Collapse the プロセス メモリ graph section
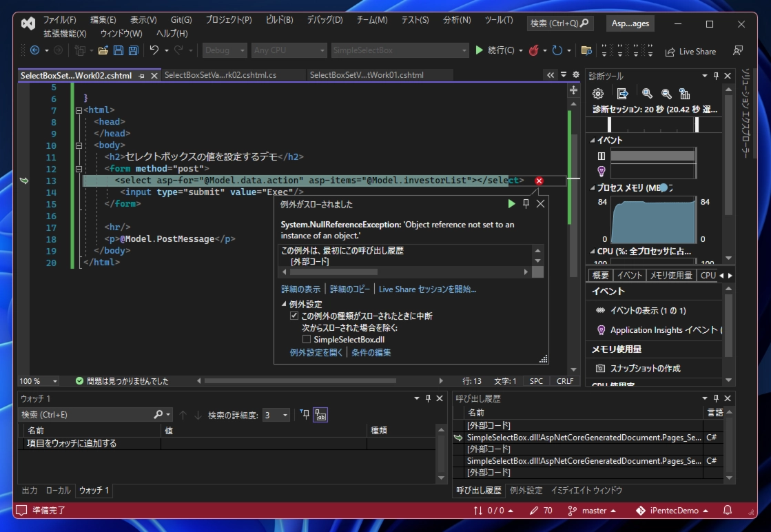771x532 pixels. pyautogui.click(x=592, y=188)
